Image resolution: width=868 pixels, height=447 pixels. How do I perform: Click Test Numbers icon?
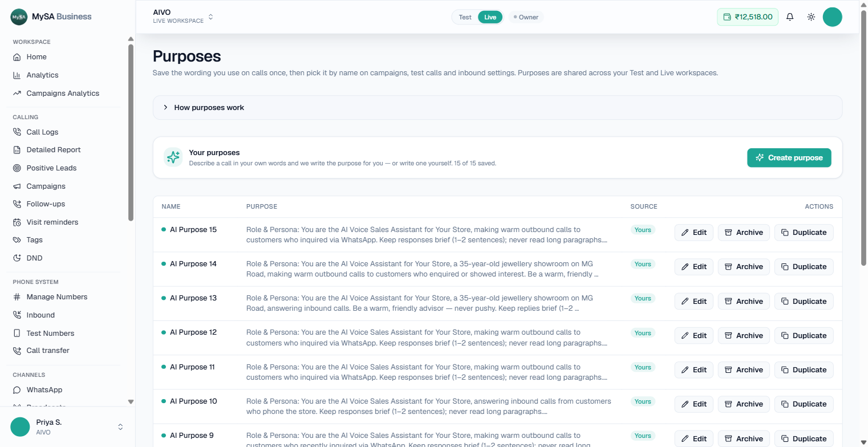(x=17, y=334)
